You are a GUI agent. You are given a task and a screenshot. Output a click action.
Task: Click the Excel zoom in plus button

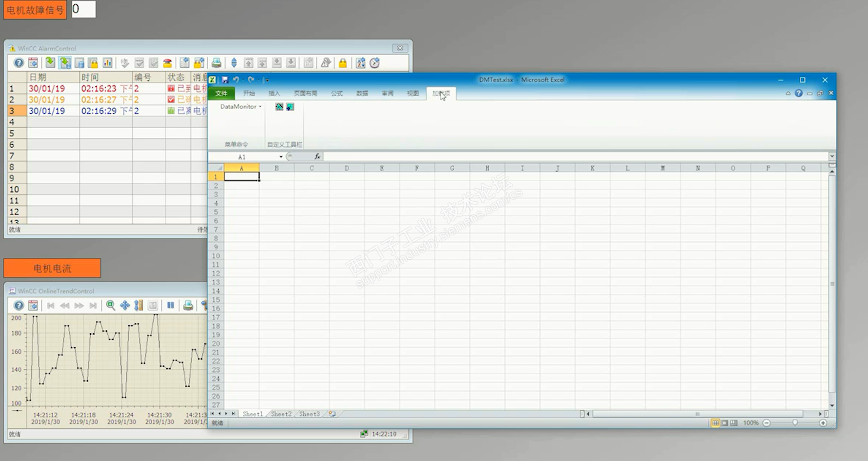point(823,423)
